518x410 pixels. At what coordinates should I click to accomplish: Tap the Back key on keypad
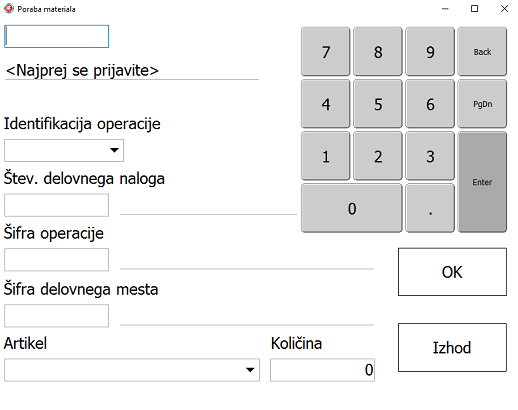[482, 52]
